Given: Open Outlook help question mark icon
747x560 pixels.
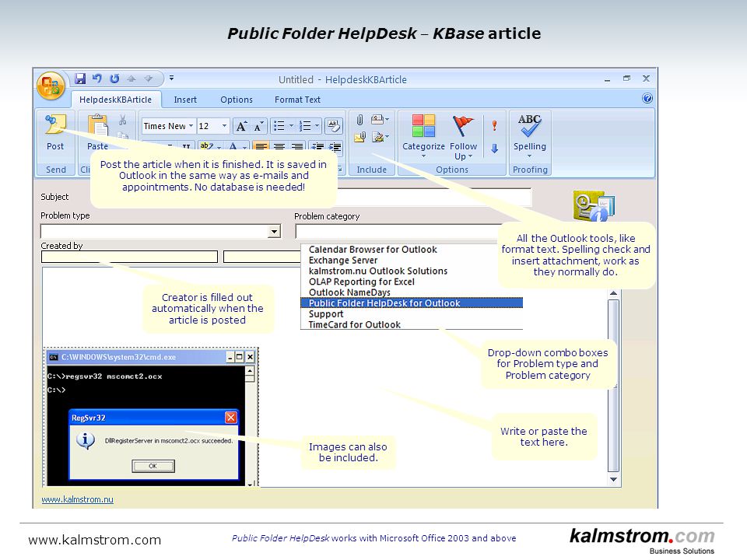Looking at the screenshot, I should (647, 98).
